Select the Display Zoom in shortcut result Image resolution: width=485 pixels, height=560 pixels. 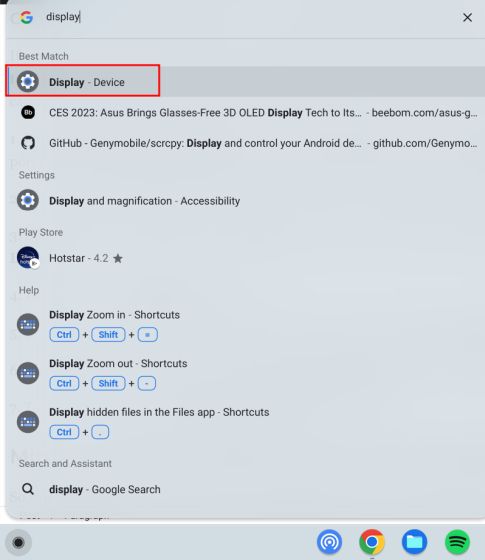245,325
